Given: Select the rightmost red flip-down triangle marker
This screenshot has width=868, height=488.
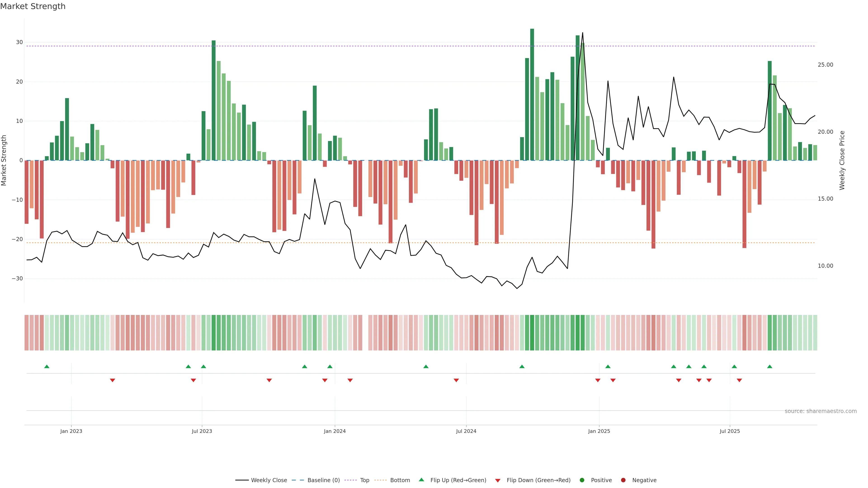Looking at the screenshot, I should point(739,380).
